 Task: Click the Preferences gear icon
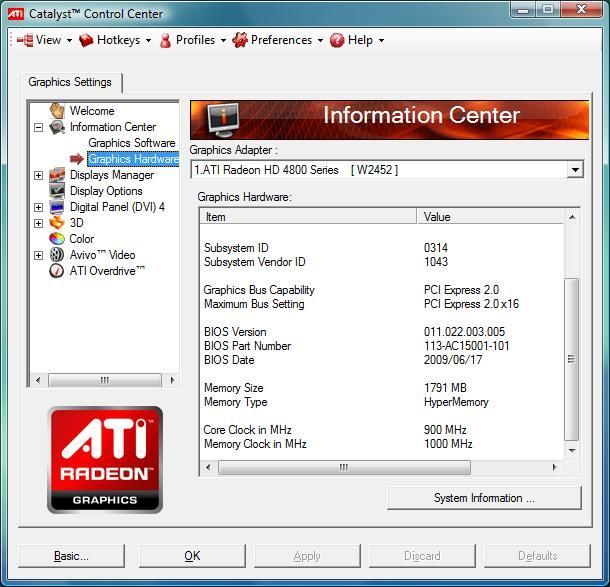[x=240, y=40]
